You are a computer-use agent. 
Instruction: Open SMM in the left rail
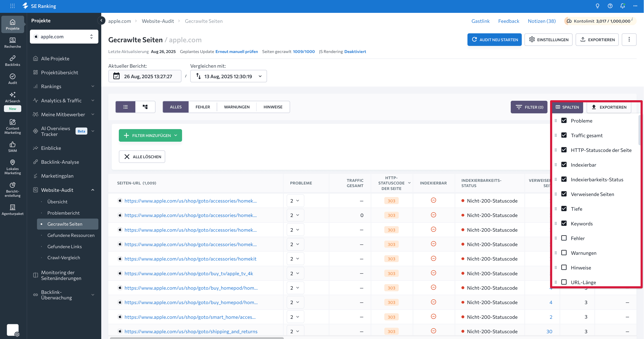(13, 147)
